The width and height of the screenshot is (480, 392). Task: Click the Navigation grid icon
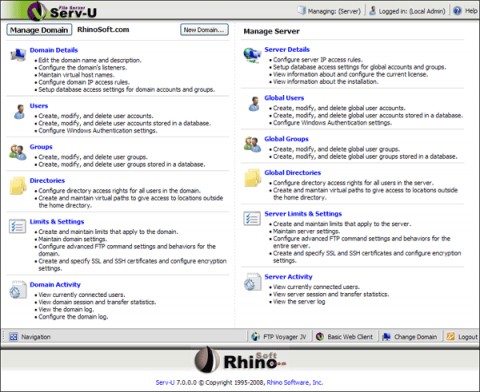(13, 337)
